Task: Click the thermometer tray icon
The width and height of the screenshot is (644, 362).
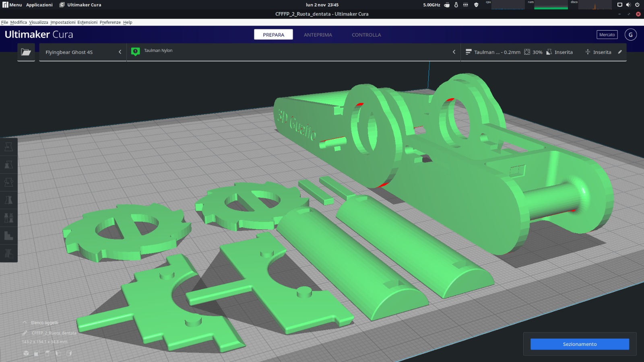Action: (x=456, y=5)
